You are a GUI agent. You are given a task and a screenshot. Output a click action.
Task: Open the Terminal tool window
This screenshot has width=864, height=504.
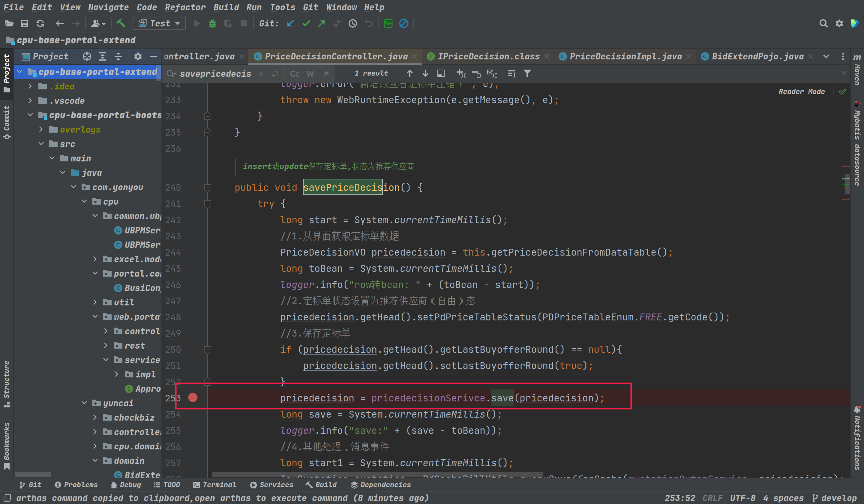pos(214,484)
